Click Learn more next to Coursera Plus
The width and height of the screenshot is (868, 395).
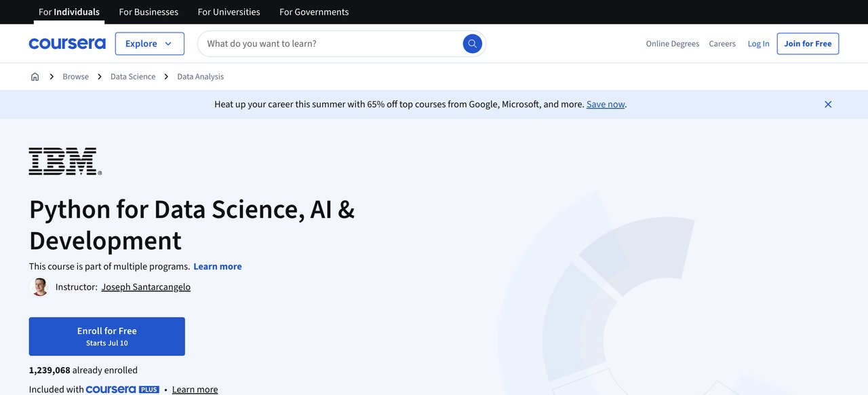(195, 390)
